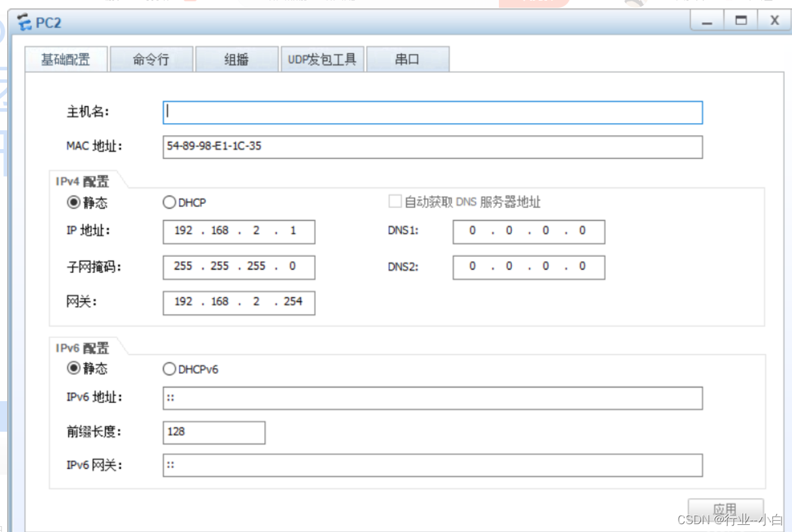The height and width of the screenshot is (532, 792).
Task: Click the PC2 window title icon
Action: tap(25, 23)
